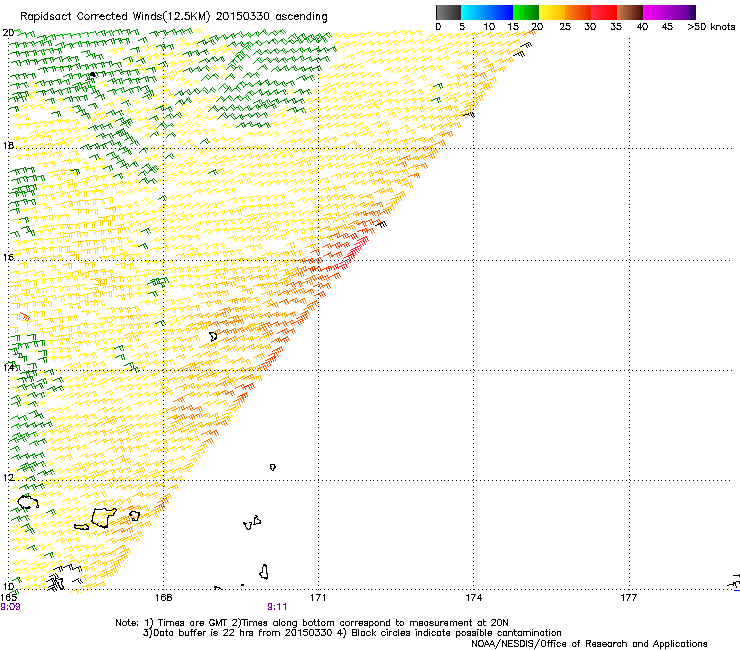Click the longitude label '174' on bottom axis
This screenshot has width=740, height=650.
[474, 598]
